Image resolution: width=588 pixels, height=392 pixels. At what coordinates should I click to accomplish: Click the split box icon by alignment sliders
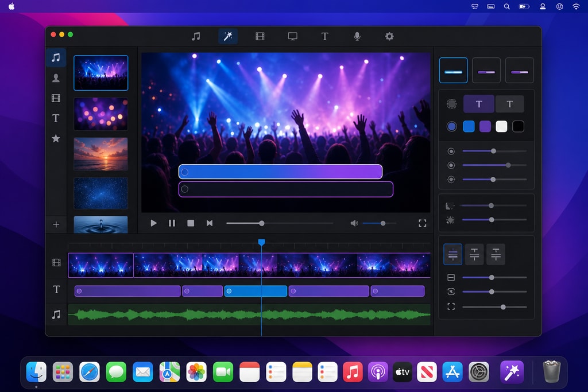[x=451, y=278]
